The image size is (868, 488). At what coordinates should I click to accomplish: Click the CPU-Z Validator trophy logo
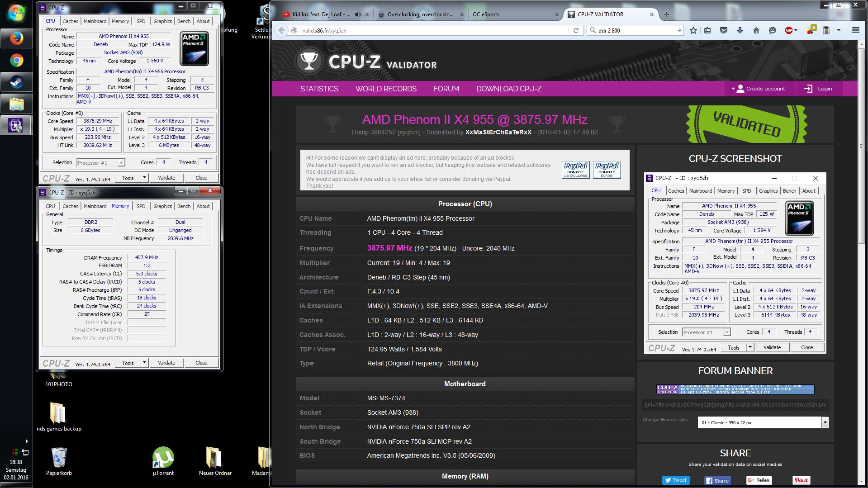309,61
